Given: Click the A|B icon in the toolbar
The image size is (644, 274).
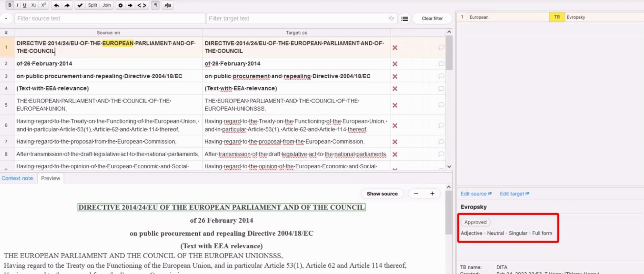Looking at the screenshot, I should tap(168, 5).
